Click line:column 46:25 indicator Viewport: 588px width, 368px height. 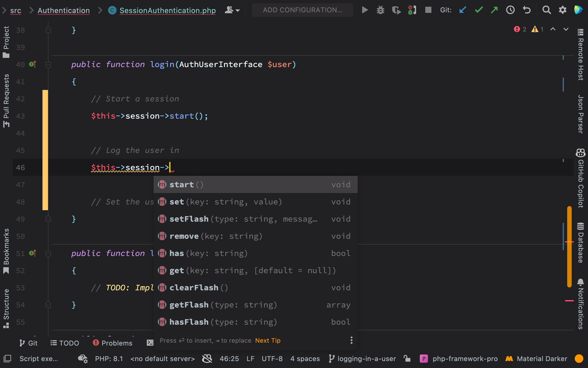[229, 359]
